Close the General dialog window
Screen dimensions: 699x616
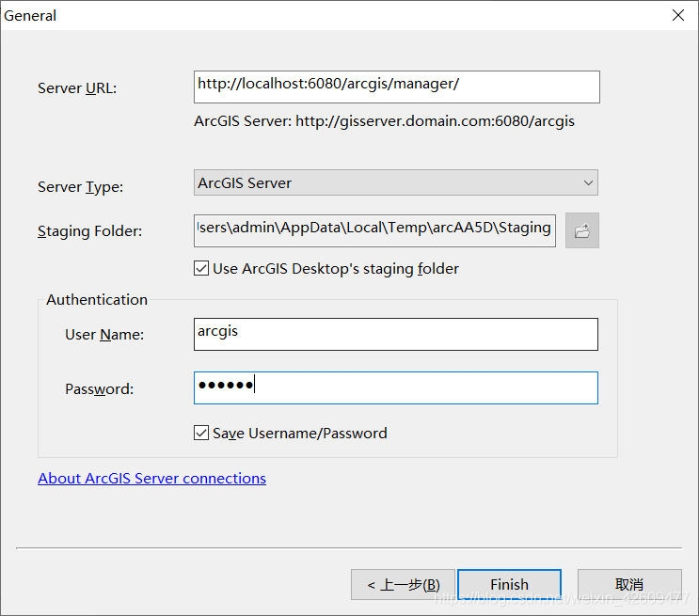click(x=678, y=15)
